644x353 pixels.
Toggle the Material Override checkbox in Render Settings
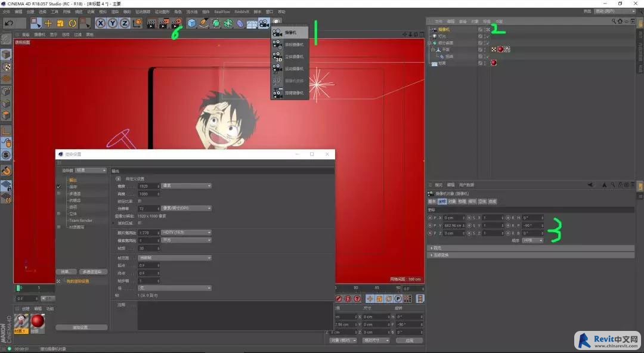(58, 227)
